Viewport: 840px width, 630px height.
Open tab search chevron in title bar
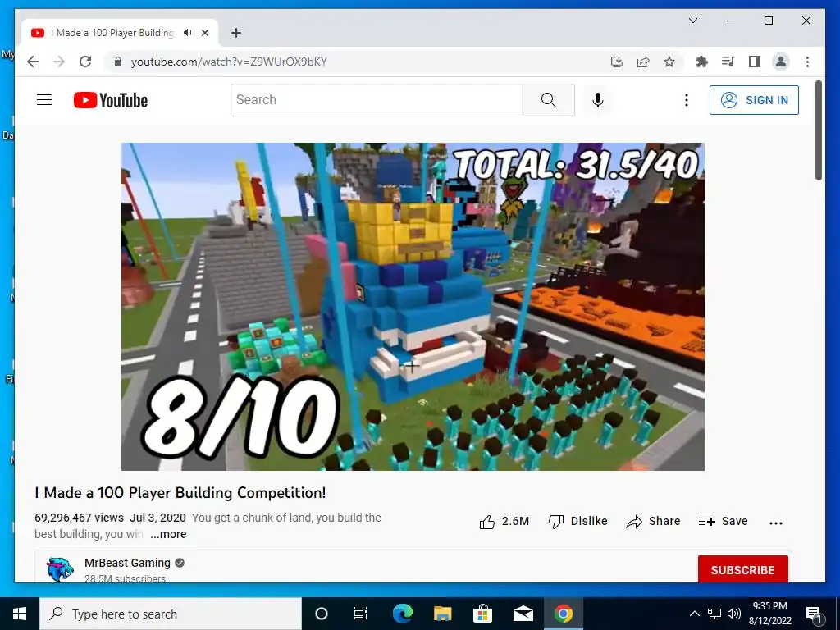tap(692, 21)
